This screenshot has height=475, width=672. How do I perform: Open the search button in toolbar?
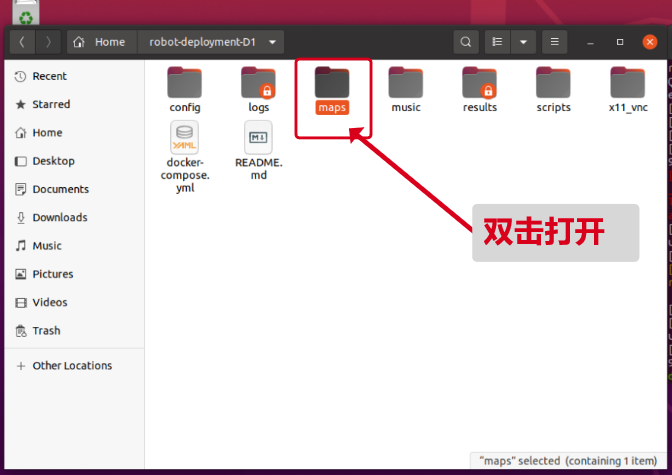coord(466,42)
